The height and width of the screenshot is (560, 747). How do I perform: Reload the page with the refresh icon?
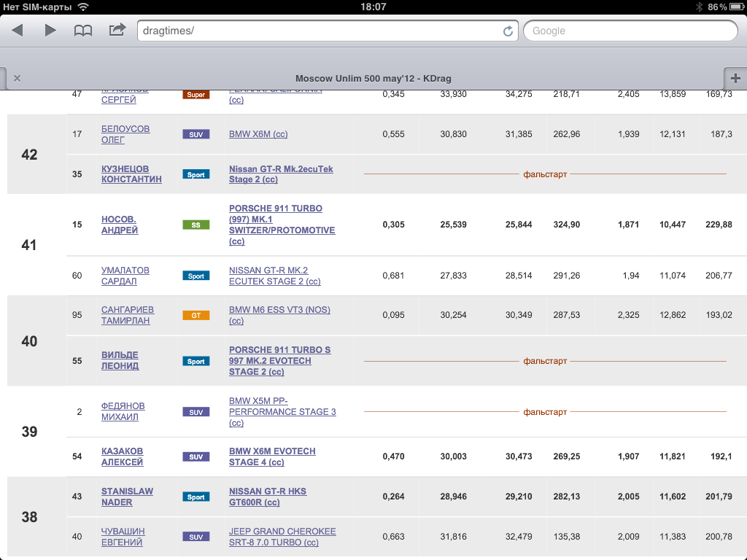508,31
